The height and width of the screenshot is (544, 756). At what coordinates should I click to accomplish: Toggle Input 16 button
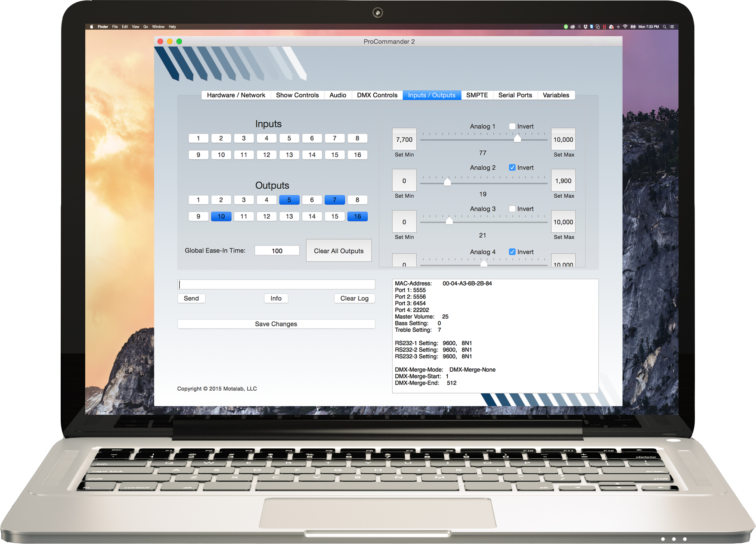[357, 155]
